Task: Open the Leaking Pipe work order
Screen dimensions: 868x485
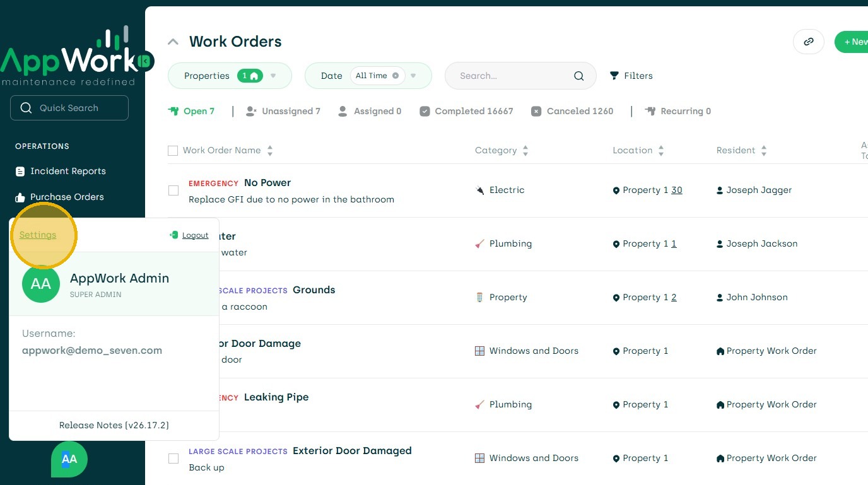Action: (276, 397)
